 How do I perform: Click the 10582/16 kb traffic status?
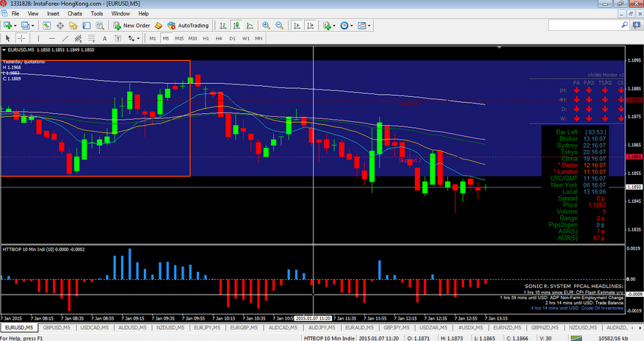(612, 338)
